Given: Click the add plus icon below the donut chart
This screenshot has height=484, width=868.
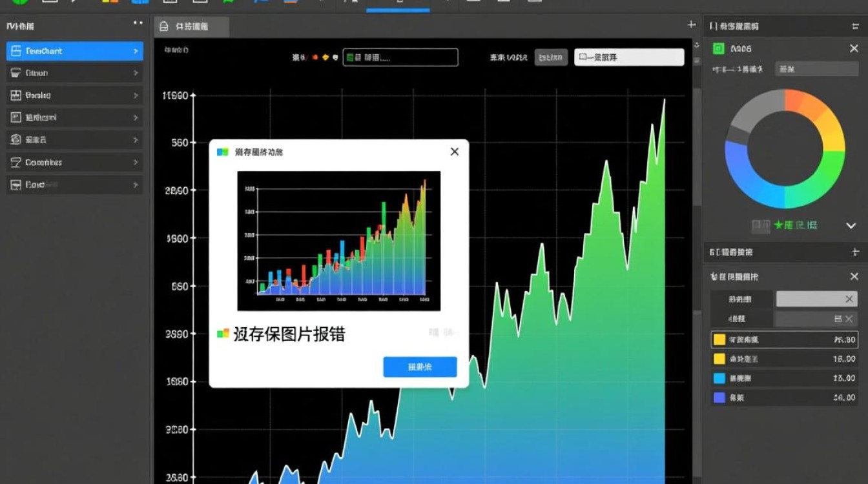Looking at the screenshot, I should 855,252.
